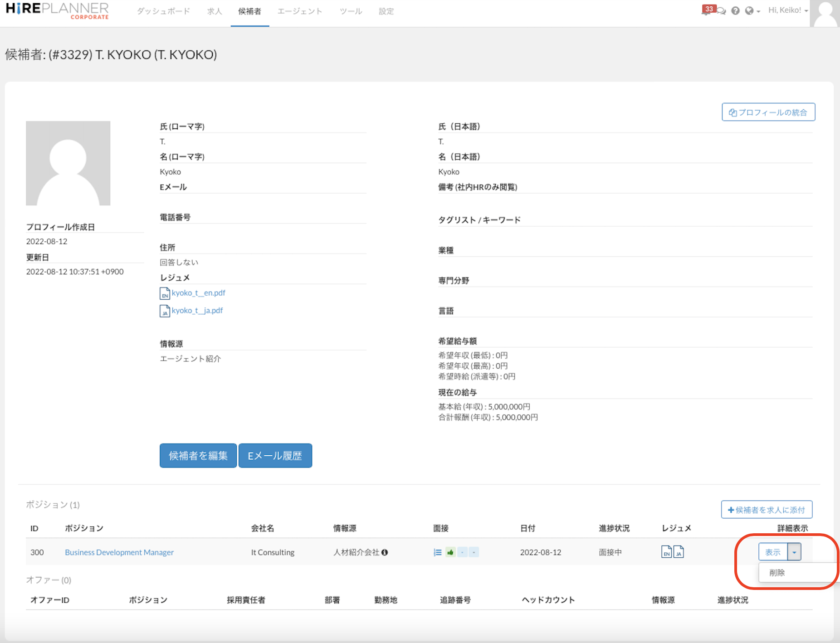Open the notifications bell with 33 badge
The image size is (840, 643).
707,10
